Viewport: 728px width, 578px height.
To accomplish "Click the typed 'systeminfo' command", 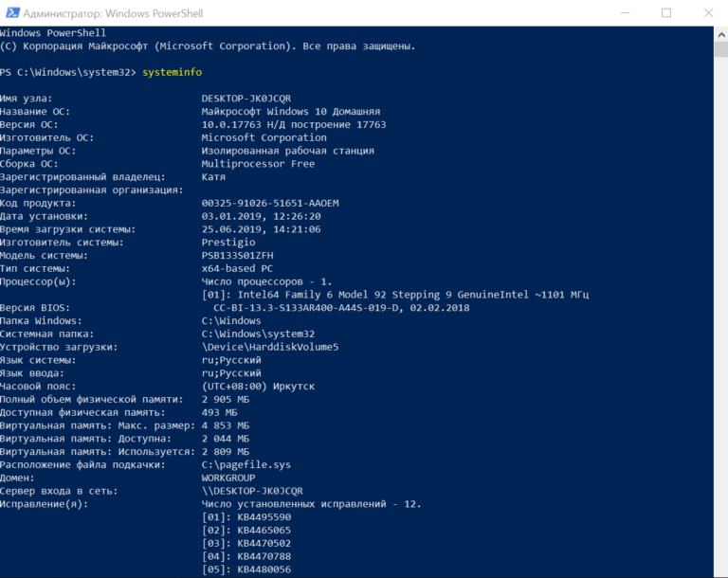I will [x=172, y=72].
